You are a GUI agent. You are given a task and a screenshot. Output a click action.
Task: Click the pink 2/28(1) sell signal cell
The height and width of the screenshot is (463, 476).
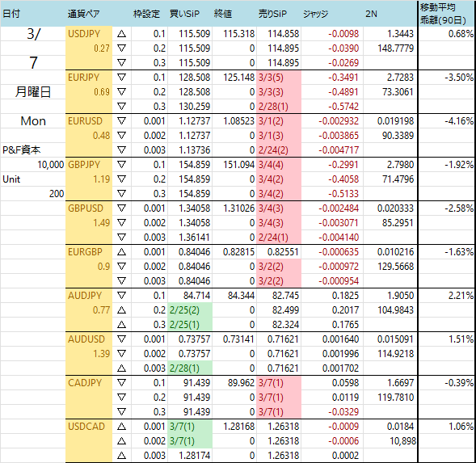(279, 107)
